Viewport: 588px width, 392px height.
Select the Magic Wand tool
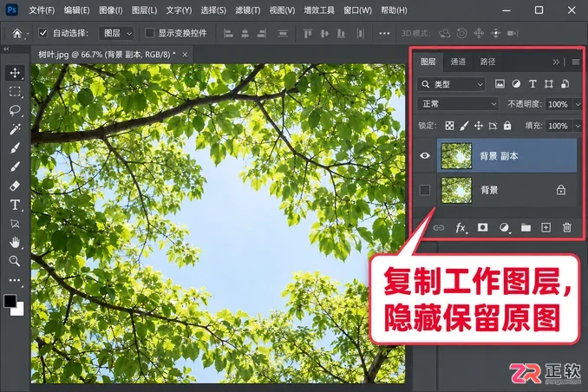pos(15,129)
